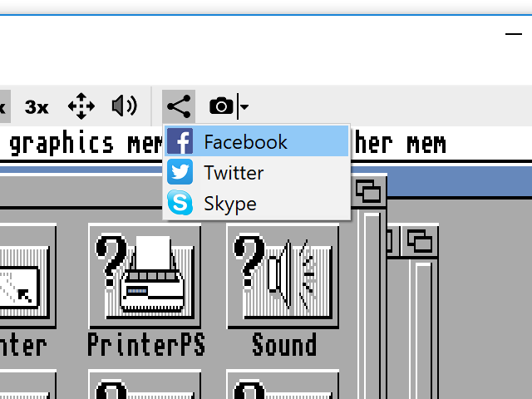Screen dimensions: 532x399
Task: Click the "graphics mem" title bar text
Action: click(86, 142)
